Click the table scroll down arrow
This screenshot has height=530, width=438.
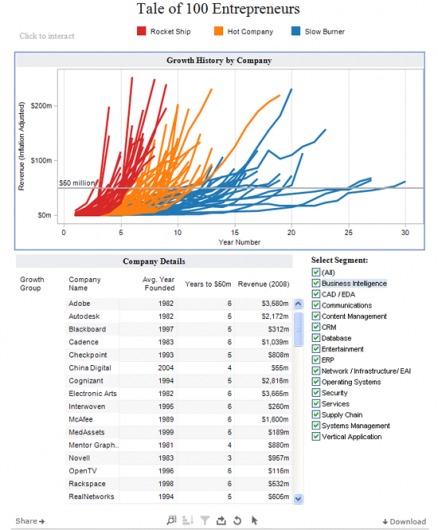tap(298, 499)
